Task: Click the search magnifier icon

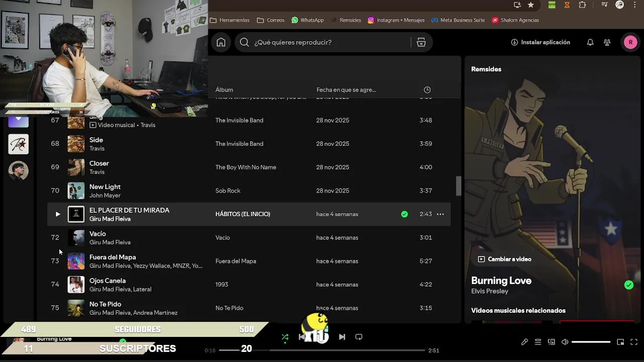Action: pos(245,42)
